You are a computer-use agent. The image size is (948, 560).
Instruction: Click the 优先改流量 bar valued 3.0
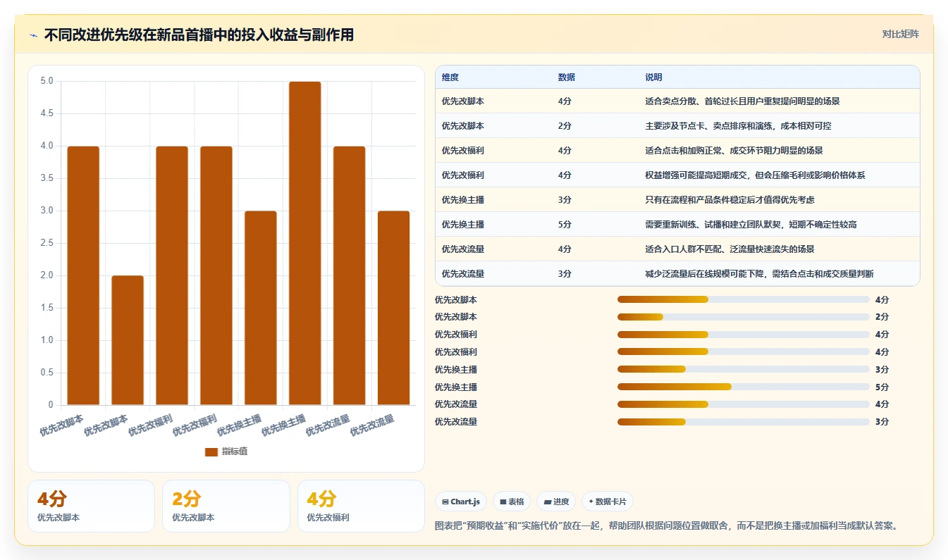click(x=393, y=308)
